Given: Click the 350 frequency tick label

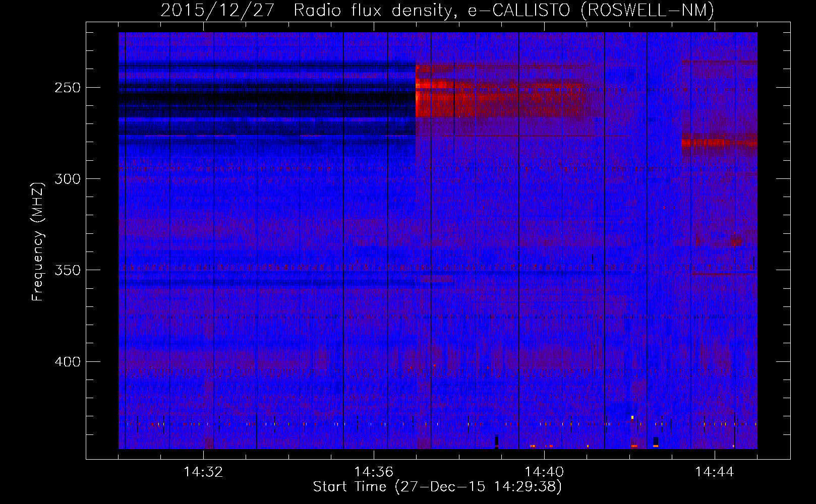Looking at the screenshot, I should click(x=68, y=270).
